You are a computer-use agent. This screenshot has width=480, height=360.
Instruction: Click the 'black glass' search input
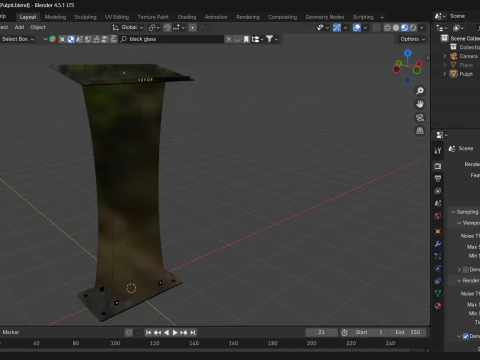pyautogui.click(x=173, y=39)
